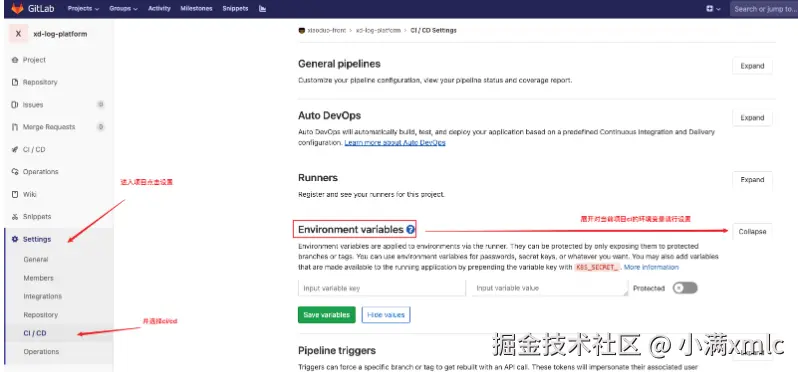798x372 pixels.
Task: Open the Projects dropdown menu
Action: coord(83,9)
